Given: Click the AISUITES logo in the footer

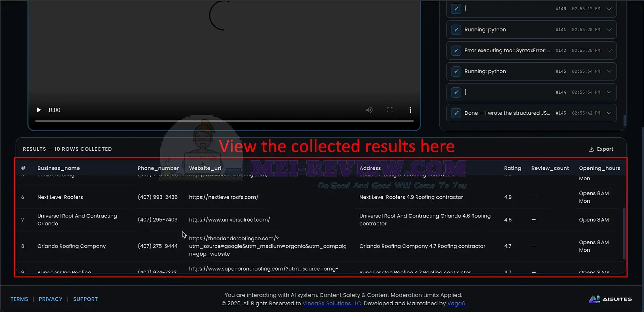Looking at the screenshot, I should pyautogui.click(x=610, y=299).
